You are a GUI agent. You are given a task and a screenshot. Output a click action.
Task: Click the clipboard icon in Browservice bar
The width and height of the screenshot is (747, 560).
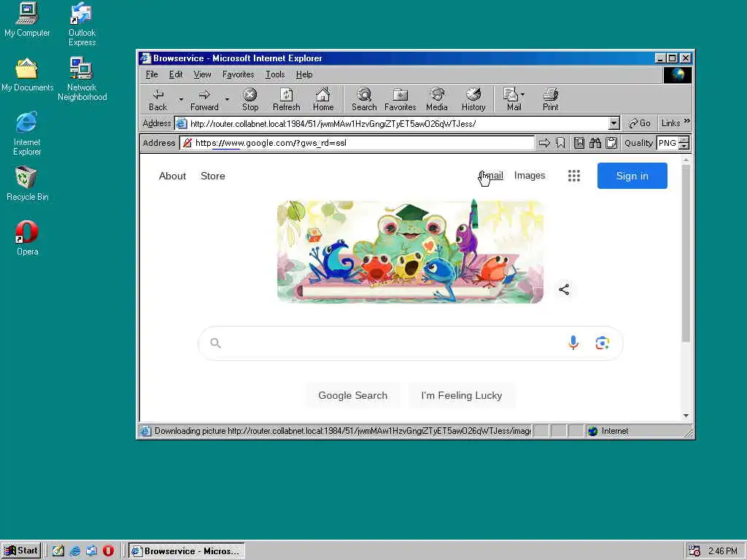click(x=611, y=143)
